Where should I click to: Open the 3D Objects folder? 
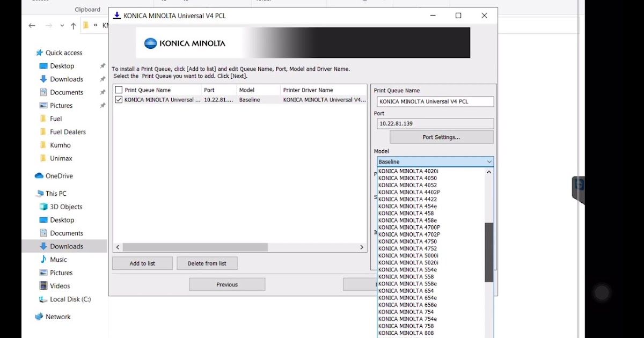[x=66, y=207]
